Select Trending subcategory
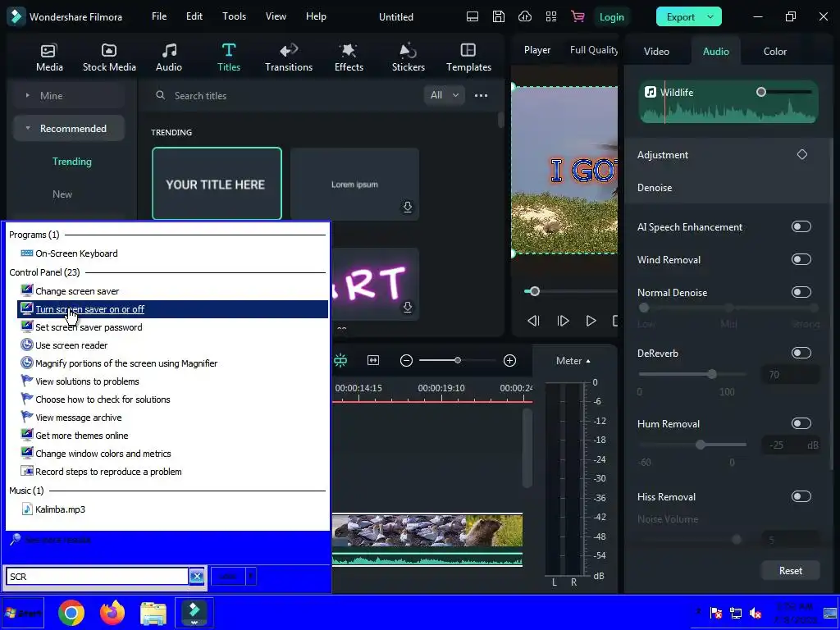The width and height of the screenshot is (840, 630). (72, 162)
